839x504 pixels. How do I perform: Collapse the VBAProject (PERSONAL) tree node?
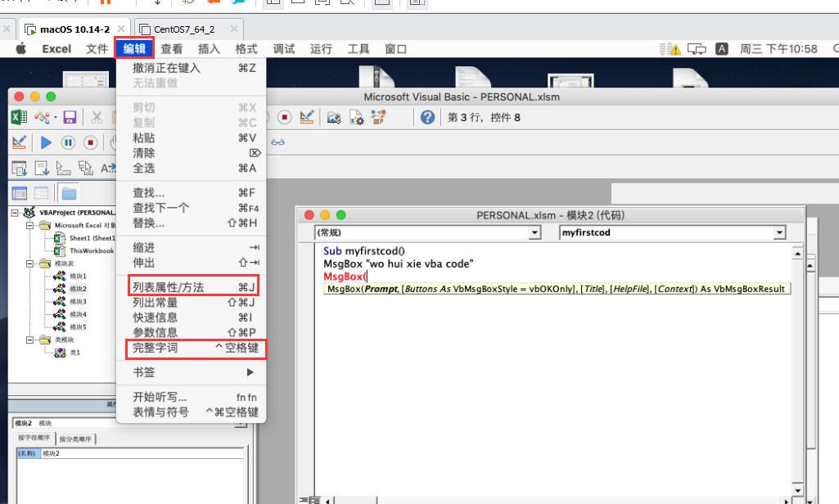coord(15,213)
